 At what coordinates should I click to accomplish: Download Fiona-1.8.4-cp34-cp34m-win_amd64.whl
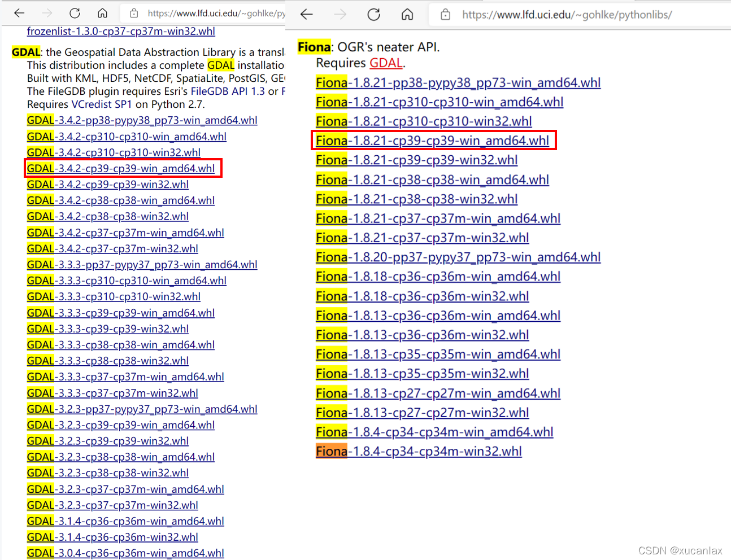pyautogui.click(x=434, y=432)
